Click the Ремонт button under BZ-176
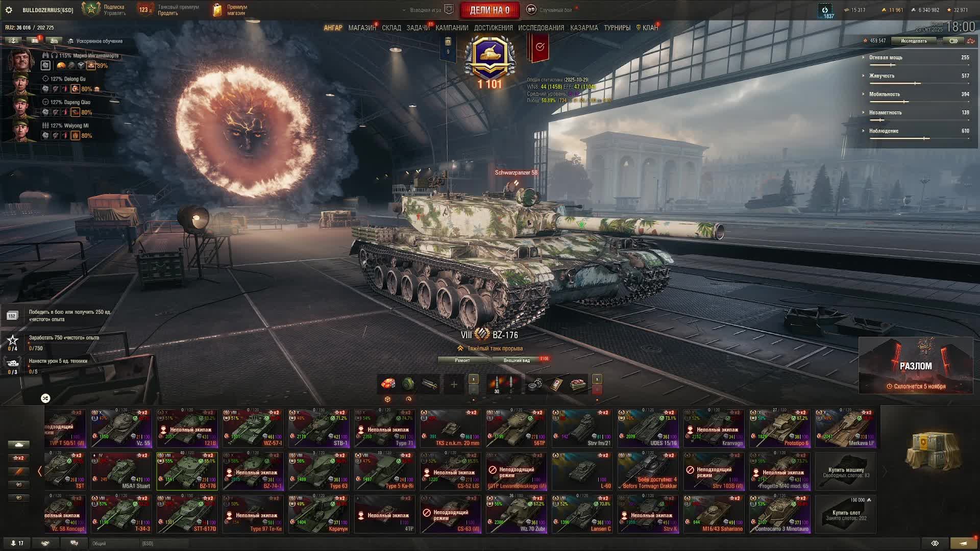The height and width of the screenshot is (551, 980). (462, 360)
